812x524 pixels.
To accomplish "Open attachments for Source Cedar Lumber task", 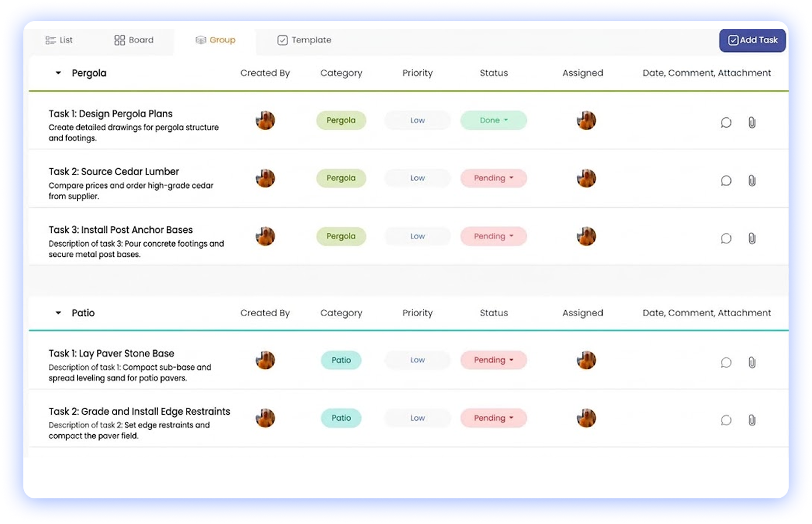I will point(752,181).
